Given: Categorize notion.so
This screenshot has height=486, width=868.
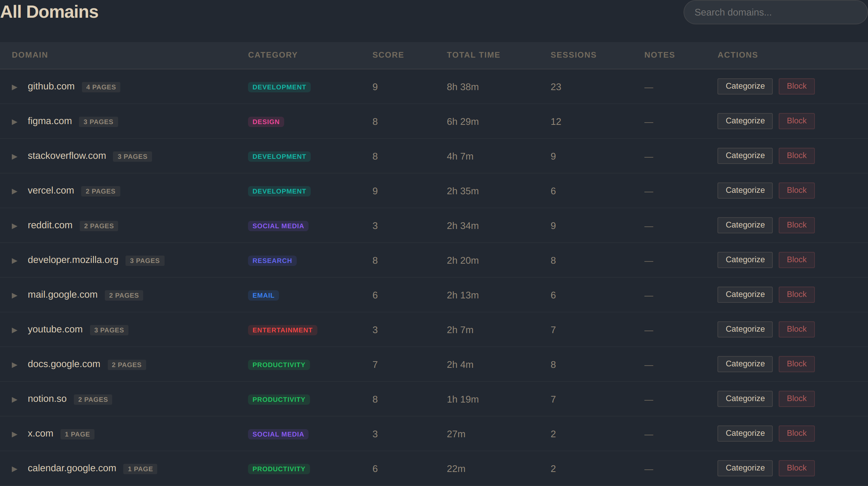Looking at the screenshot, I should click(745, 398).
